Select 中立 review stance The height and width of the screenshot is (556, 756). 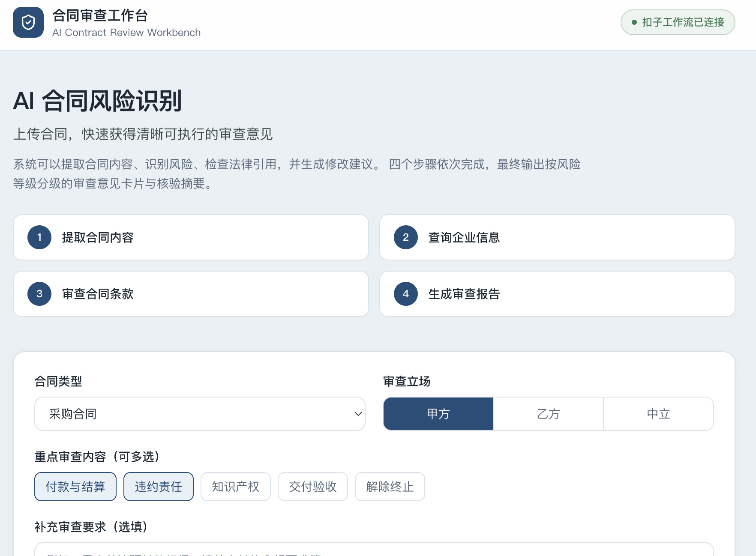tap(658, 414)
